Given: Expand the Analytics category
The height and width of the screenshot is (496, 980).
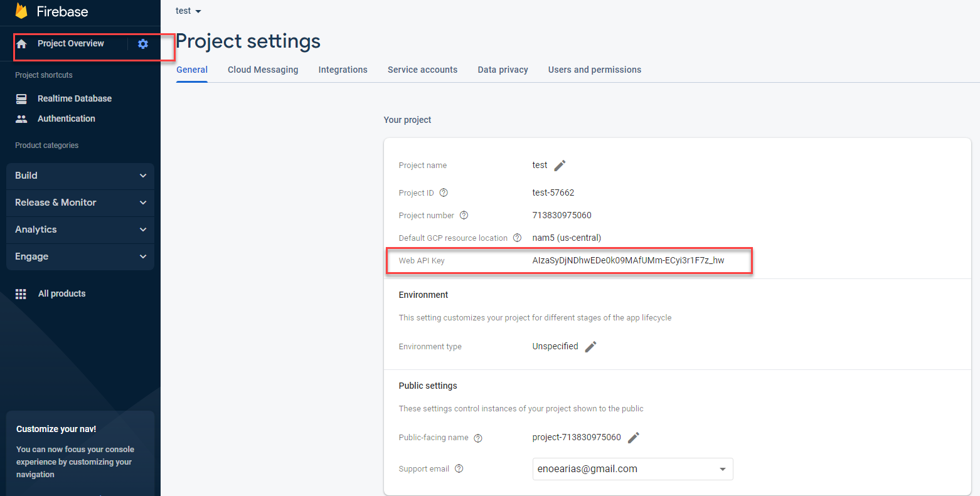Looking at the screenshot, I should (80, 230).
